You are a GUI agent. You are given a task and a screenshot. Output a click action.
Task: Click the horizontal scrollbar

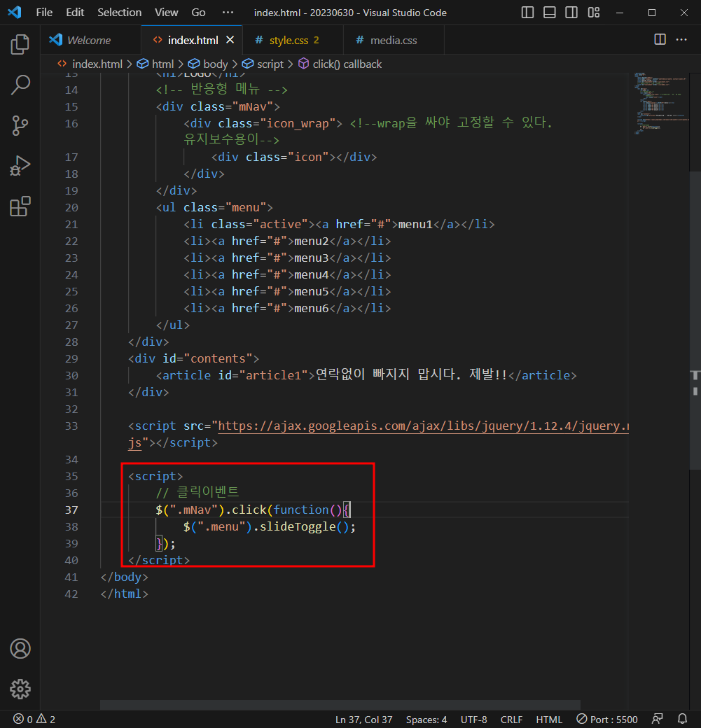pos(340,705)
